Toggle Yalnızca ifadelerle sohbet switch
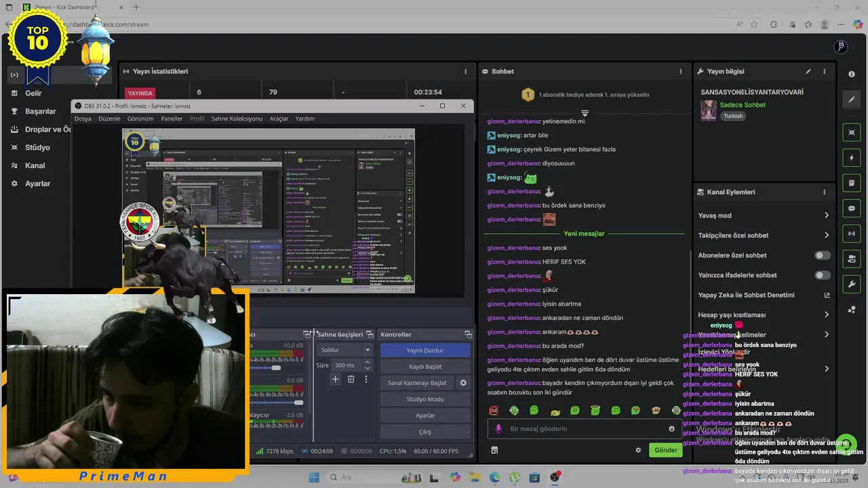 click(823, 275)
